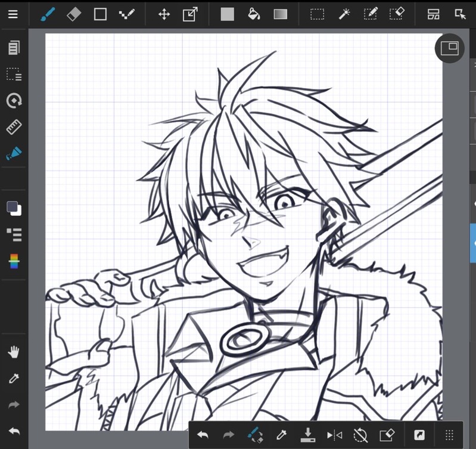476x449 pixels.
Task: Select the Hand pan tool
Action: coord(14,352)
